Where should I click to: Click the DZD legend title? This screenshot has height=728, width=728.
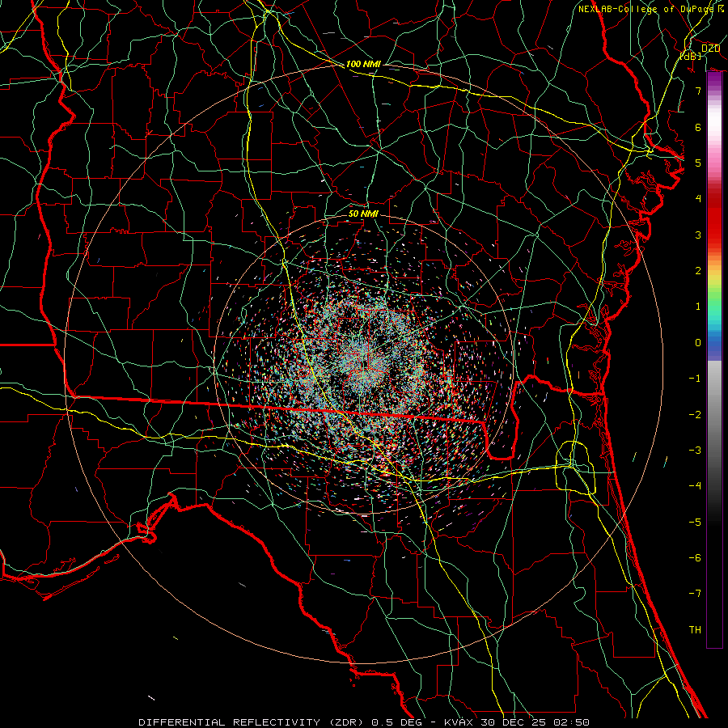pyautogui.click(x=710, y=49)
